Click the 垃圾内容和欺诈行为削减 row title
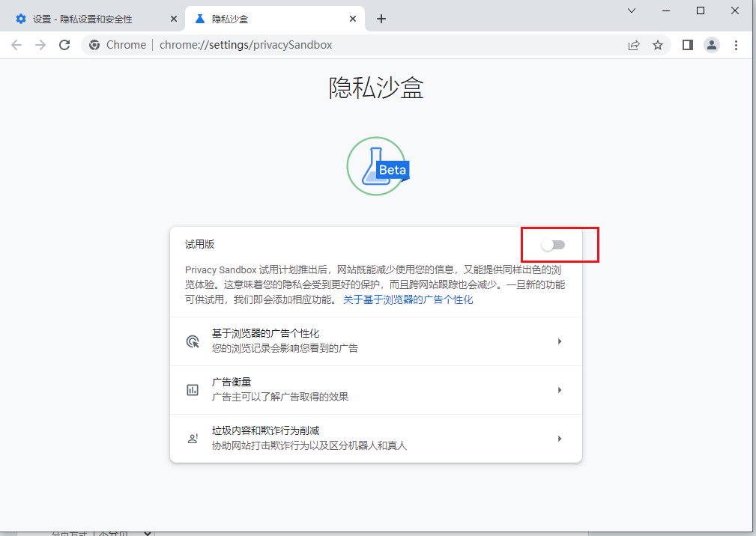The width and height of the screenshot is (756, 536). click(x=266, y=430)
